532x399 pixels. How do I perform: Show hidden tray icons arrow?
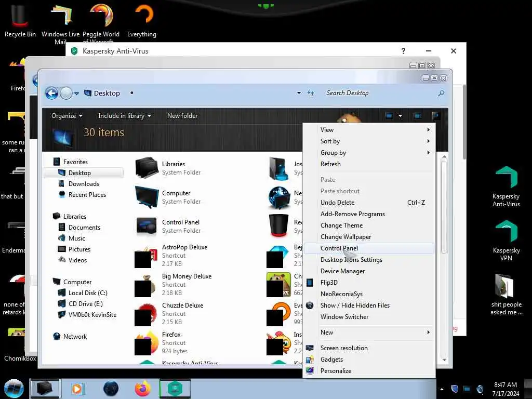coord(442,389)
